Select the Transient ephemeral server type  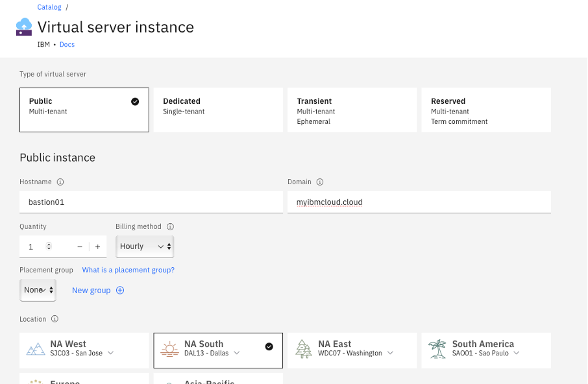click(352, 110)
